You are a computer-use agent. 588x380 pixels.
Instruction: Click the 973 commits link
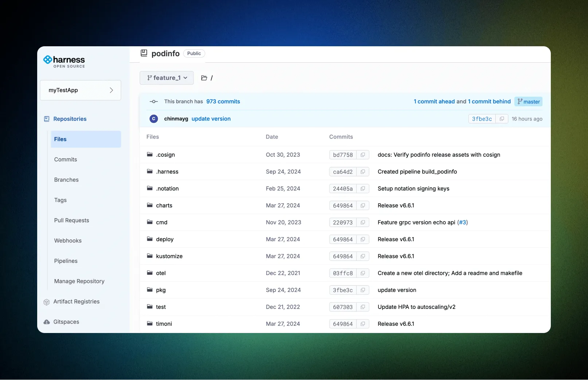click(223, 102)
